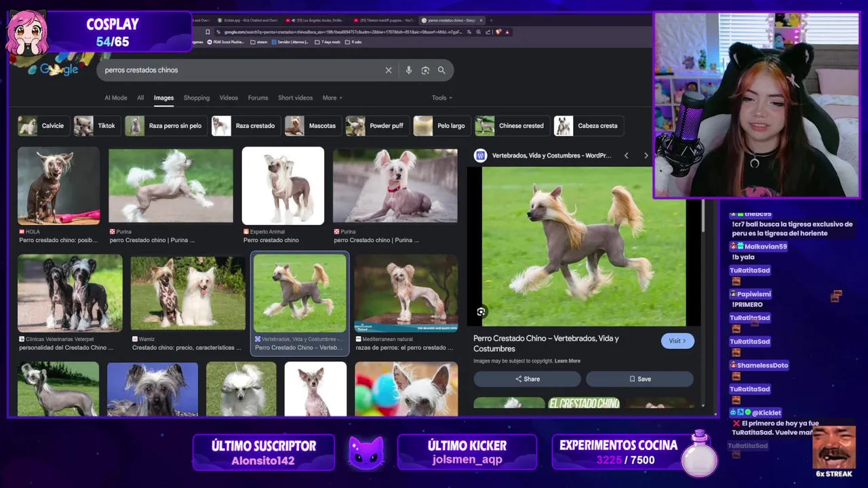Expand the More search filter dropdown
This screenshot has width=868, height=488.
tap(332, 98)
